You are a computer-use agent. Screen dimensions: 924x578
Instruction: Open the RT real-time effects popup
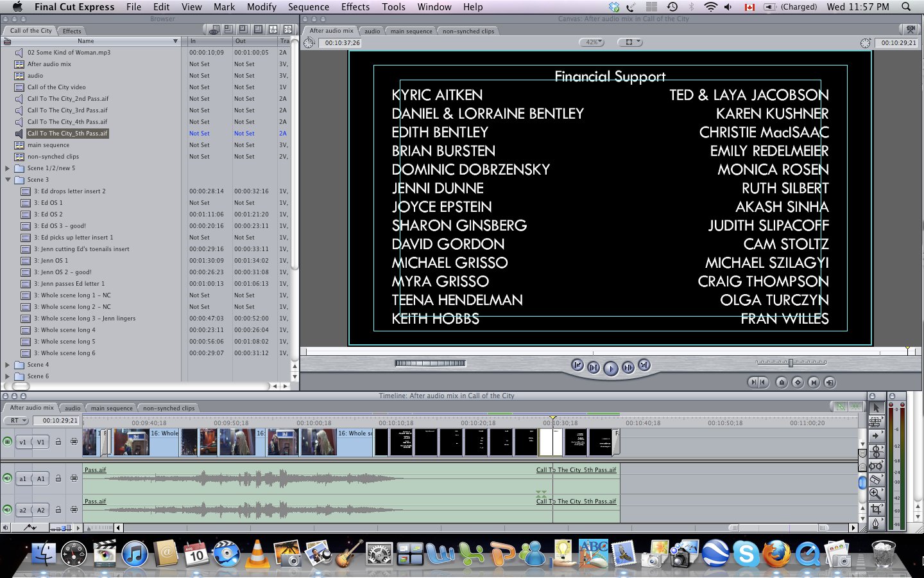(16, 421)
